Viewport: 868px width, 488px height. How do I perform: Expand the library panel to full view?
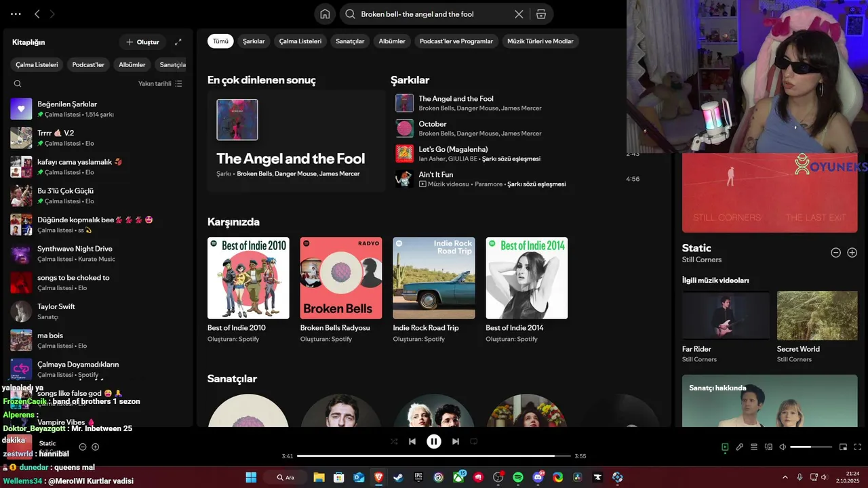(x=178, y=42)
